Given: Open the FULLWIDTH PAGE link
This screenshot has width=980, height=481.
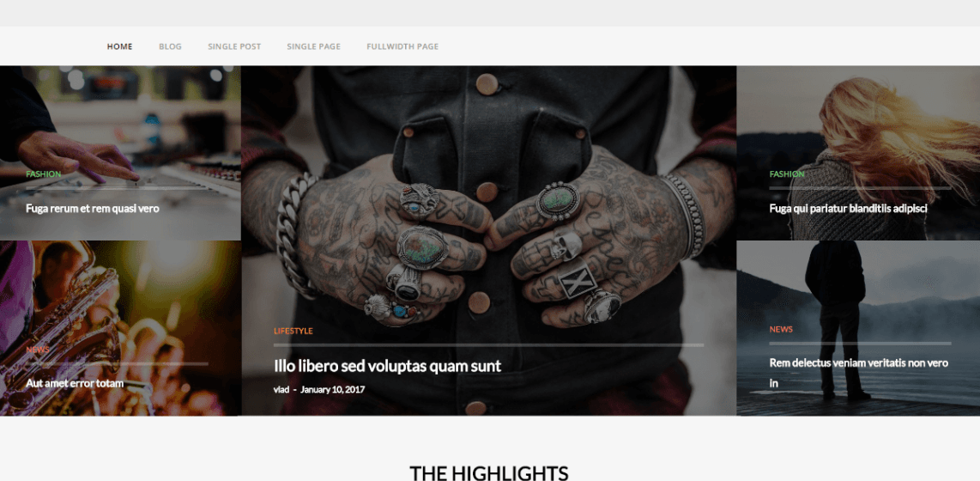Looking at the screenshot, I should 402,46.
